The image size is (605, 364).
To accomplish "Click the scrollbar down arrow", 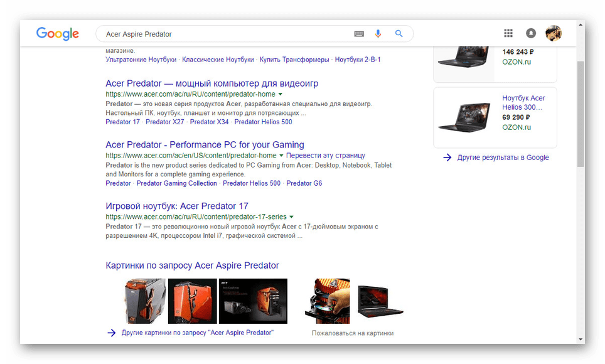I will (581, 340).
